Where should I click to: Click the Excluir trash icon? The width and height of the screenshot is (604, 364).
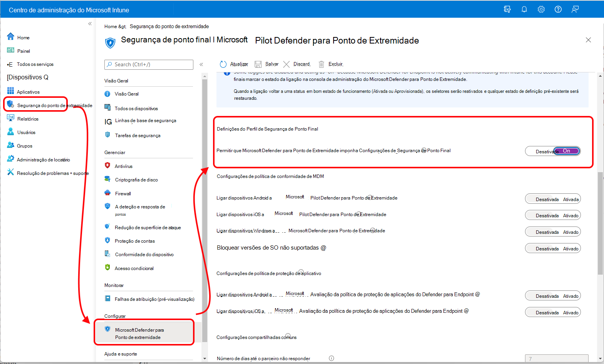pyautogui.click(x=321, y=64)
